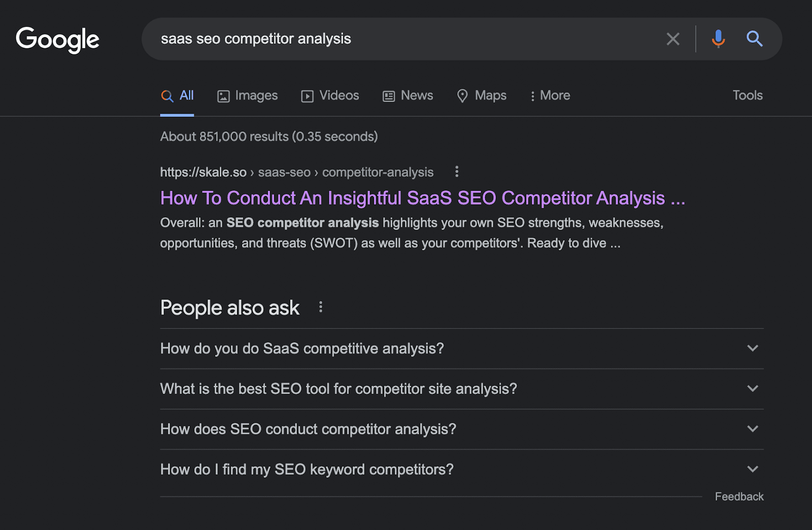Open the More search options menu
The image size is (812, 530).
coord(550,95)
